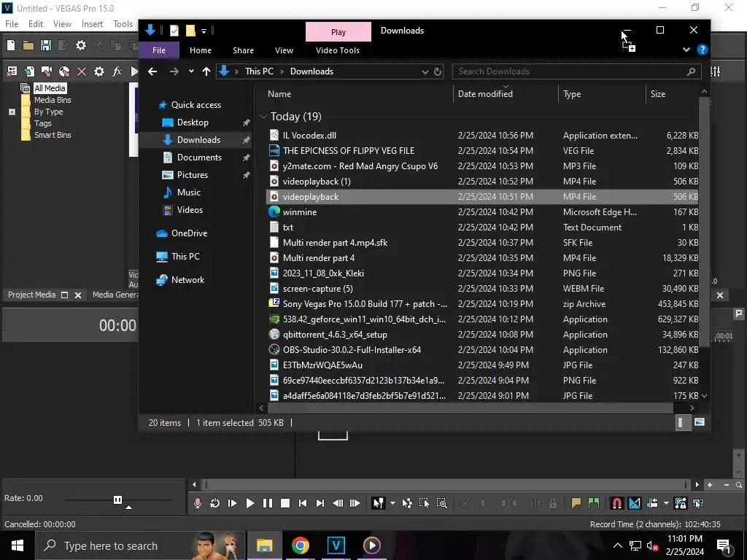Click Save floppy-disk icon in VEGAS toolbar
The width and height of the screenshot is (747, 560).
click(46, 45)
